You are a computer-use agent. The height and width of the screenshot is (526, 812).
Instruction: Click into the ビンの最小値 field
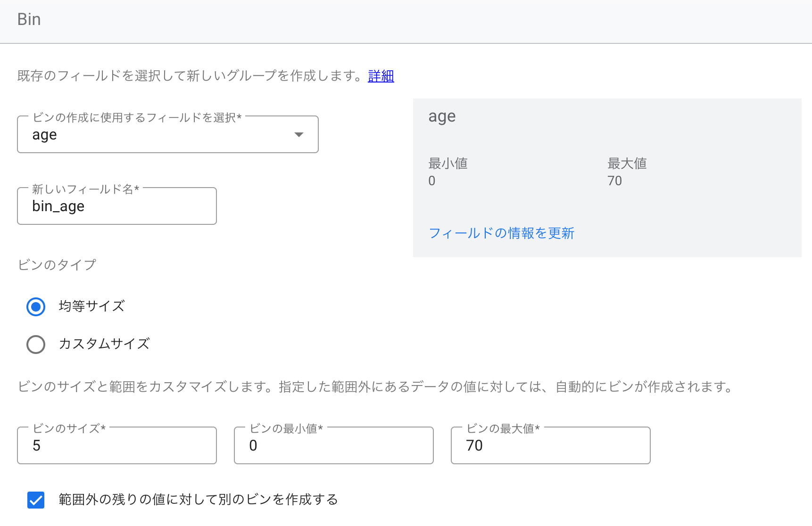(333, 446)
